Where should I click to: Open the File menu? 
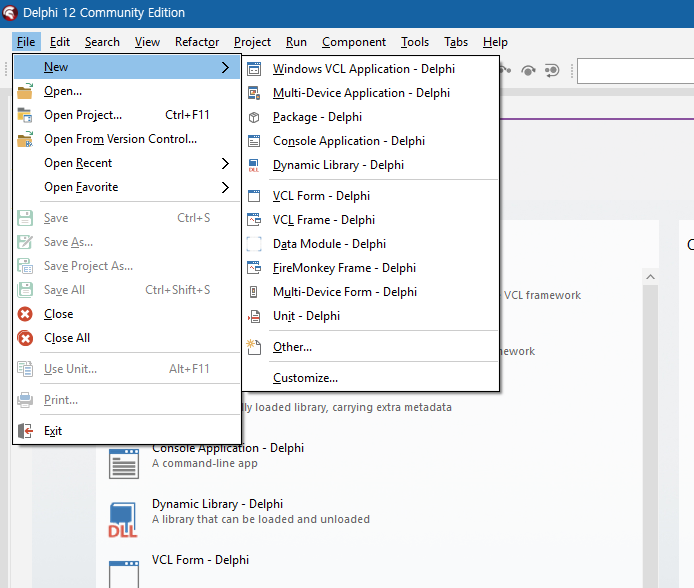click(26, 42)
